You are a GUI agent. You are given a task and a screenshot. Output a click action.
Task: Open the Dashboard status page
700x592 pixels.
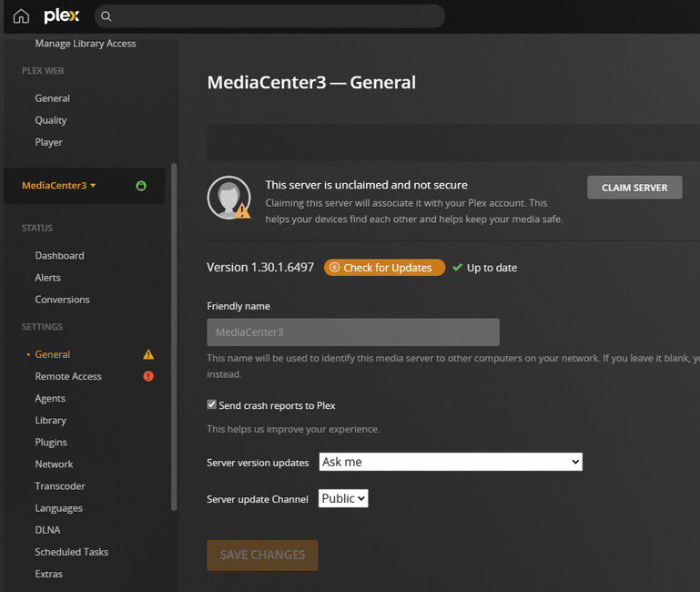coord(59,256)
